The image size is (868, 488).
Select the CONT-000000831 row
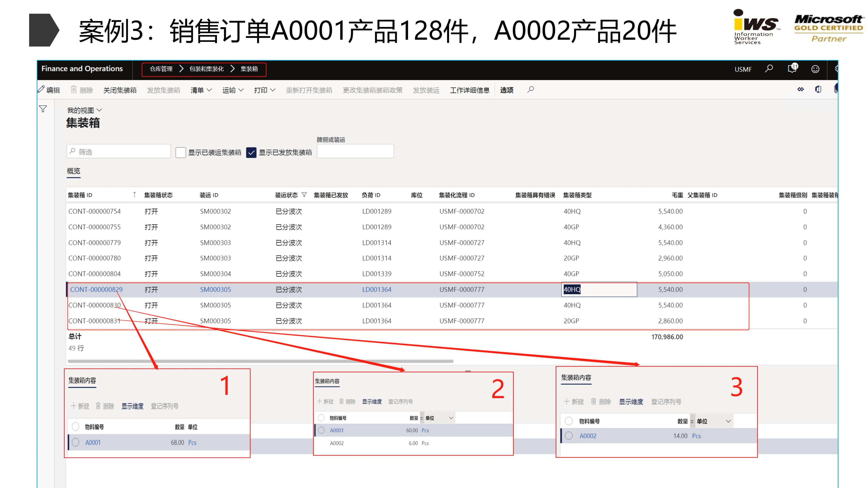click(x=452, y=321)
